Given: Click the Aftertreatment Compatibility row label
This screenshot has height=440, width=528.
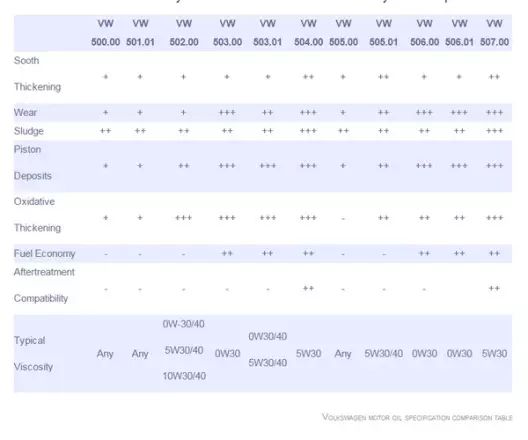Looking at the screenshot, I should click(44, 285).
